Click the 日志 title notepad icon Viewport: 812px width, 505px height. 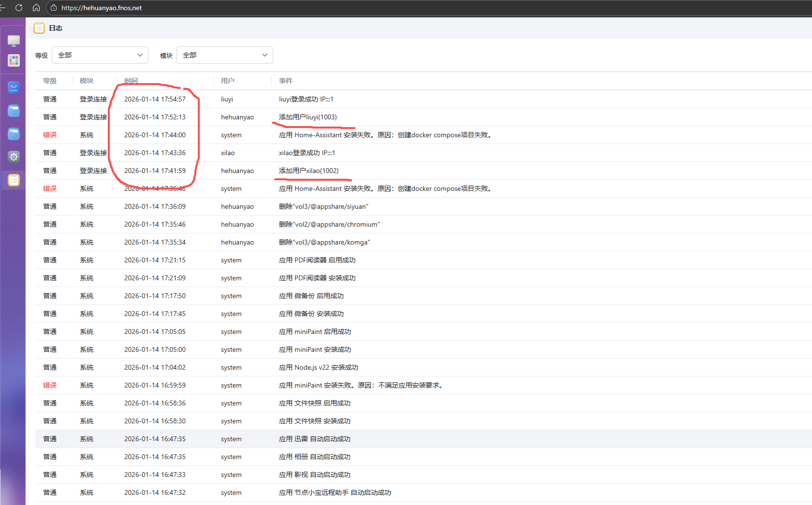click(x=39, y=28)
